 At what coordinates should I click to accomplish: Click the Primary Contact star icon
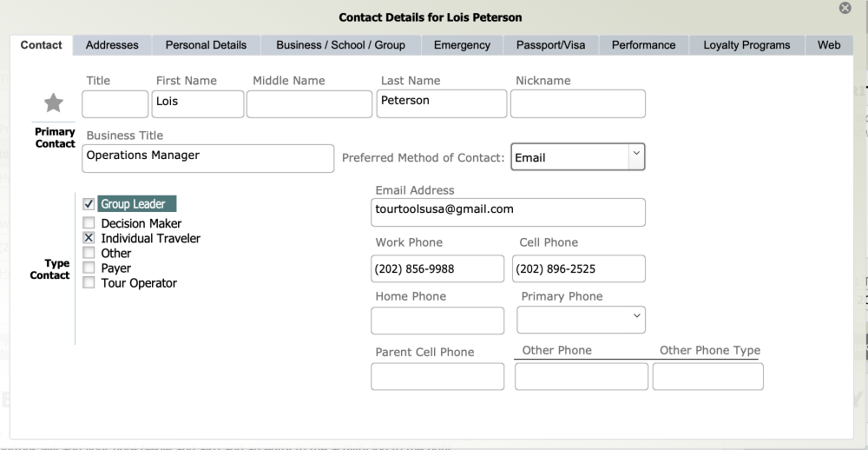(54, 103)
